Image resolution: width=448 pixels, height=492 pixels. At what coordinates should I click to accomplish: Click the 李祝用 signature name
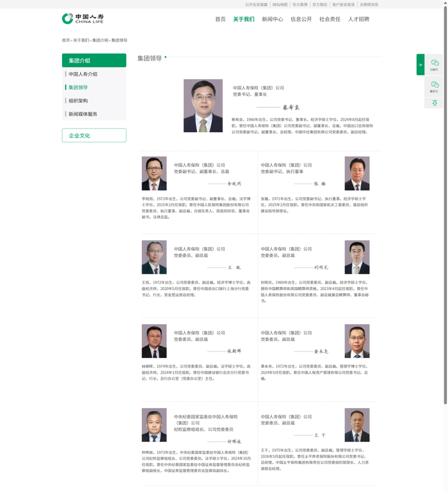[234, 184]
